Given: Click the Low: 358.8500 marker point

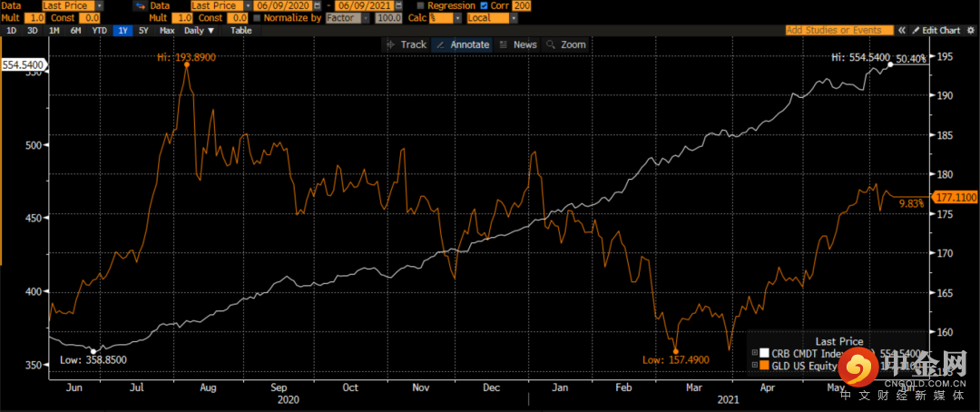Looking at the screenshot, I should [x=93, y=350].
